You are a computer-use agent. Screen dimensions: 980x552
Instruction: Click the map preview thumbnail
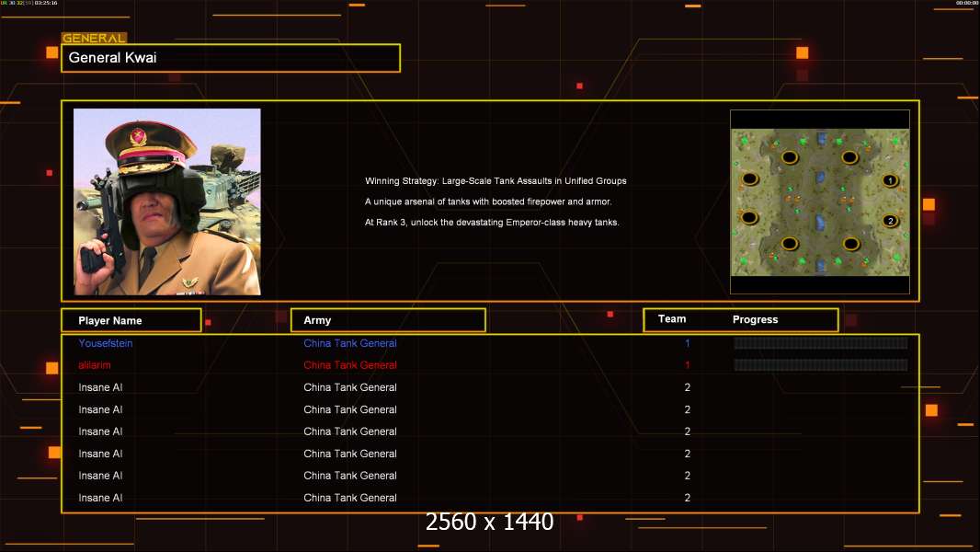[819, 201]
